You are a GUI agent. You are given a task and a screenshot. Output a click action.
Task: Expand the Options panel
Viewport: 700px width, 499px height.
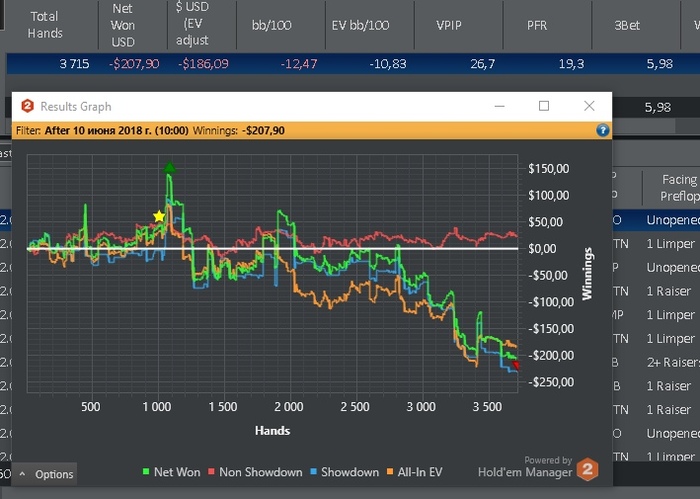(x=46, y=474)
